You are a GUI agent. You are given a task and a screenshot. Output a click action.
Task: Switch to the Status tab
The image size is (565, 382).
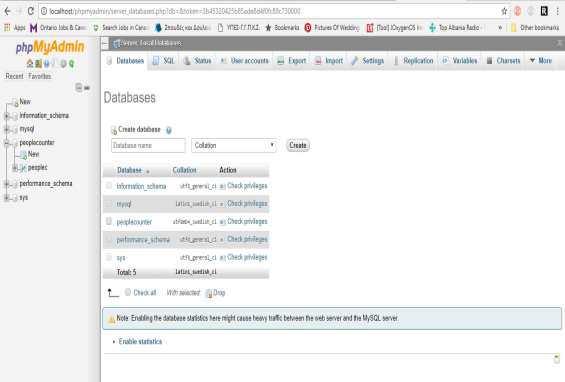(197, 61)
